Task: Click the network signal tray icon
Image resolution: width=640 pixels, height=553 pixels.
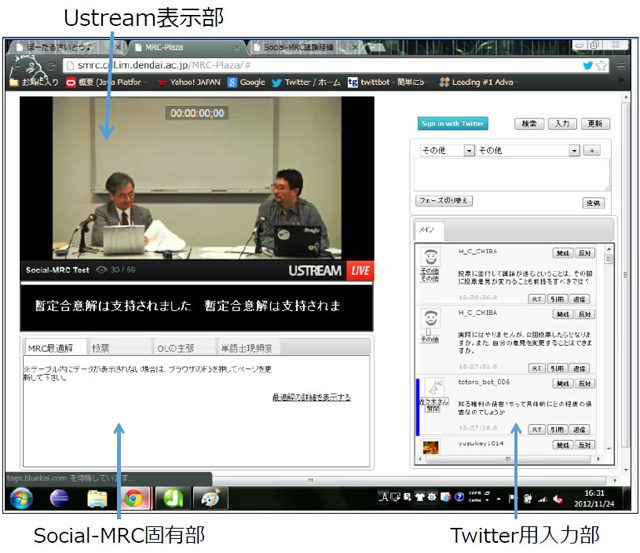Action: (542, 499)
